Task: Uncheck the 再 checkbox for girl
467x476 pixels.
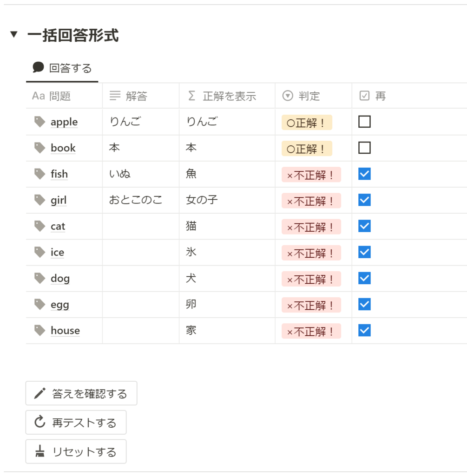Action: click(365, 200)
